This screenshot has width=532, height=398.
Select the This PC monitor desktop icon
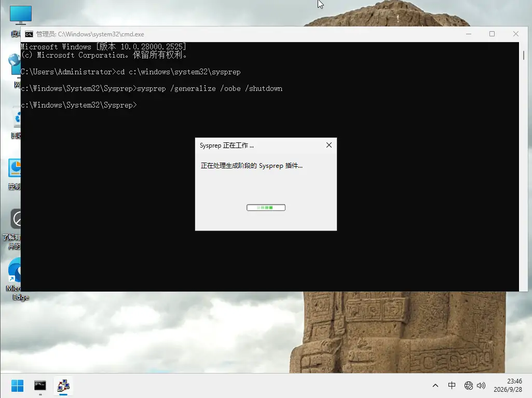20,15
